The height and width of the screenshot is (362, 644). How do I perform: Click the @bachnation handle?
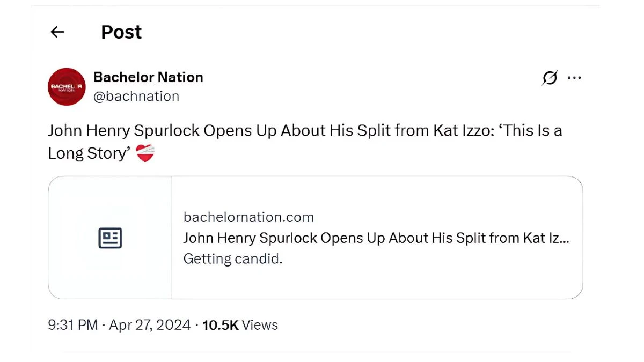137,96
